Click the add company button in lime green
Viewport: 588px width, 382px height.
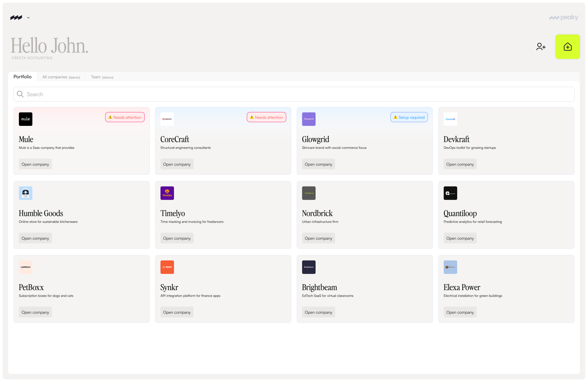coord(567,46)
